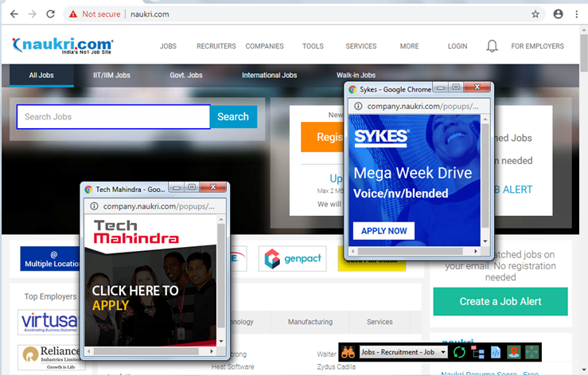Click the naukri.com logo
Screen dimensions: 588x376
point(63,46)
